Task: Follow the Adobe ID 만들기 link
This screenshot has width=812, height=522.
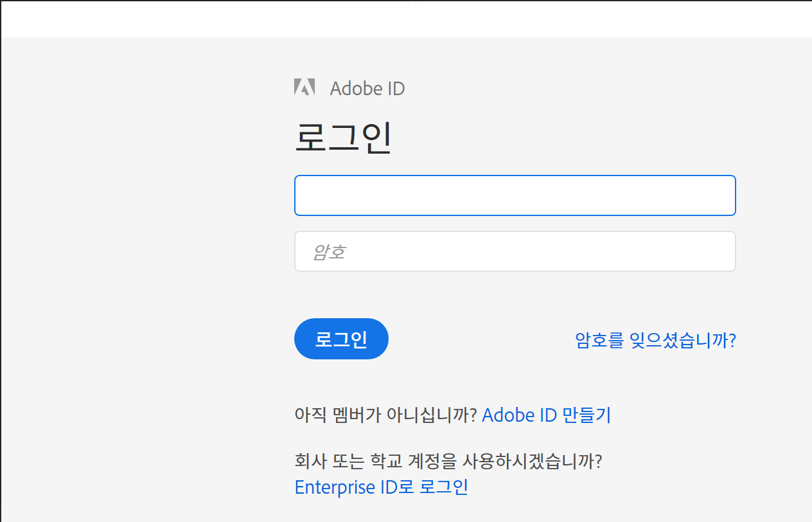Action: click(546, 415)
